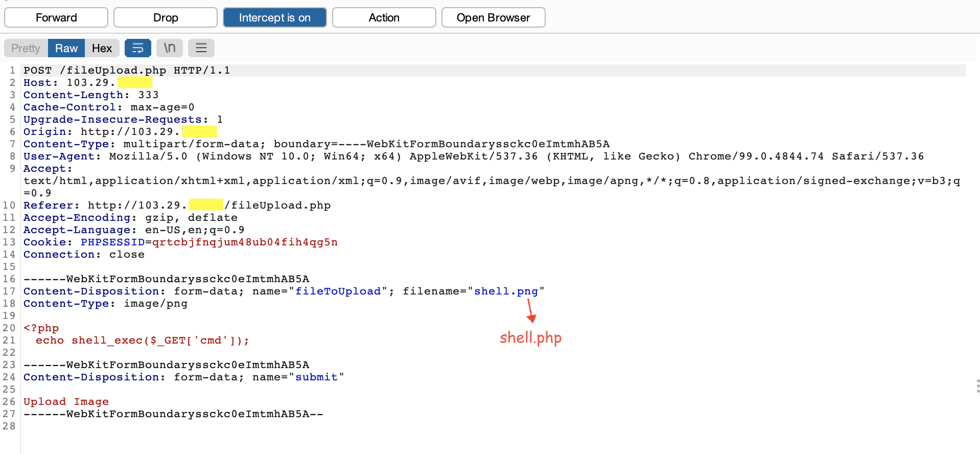Click the Forward button
The height and width of the screenshot is (454, 980).
coord(56,17)
